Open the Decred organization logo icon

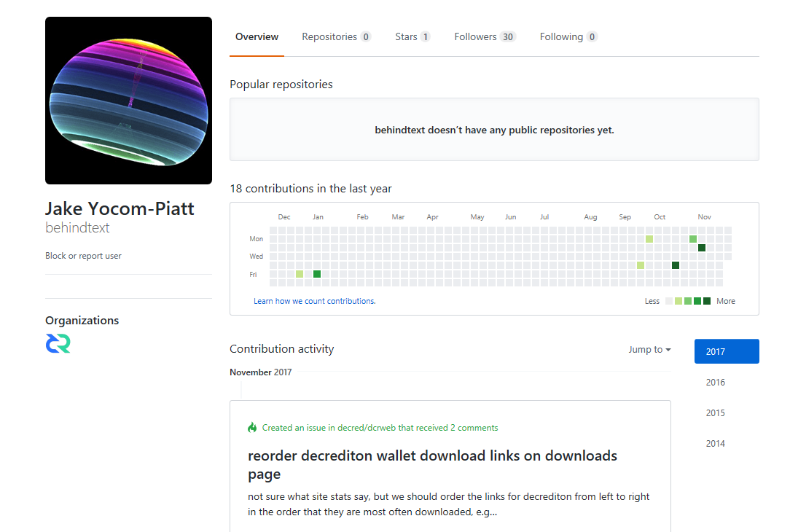(x=58, y=343)
